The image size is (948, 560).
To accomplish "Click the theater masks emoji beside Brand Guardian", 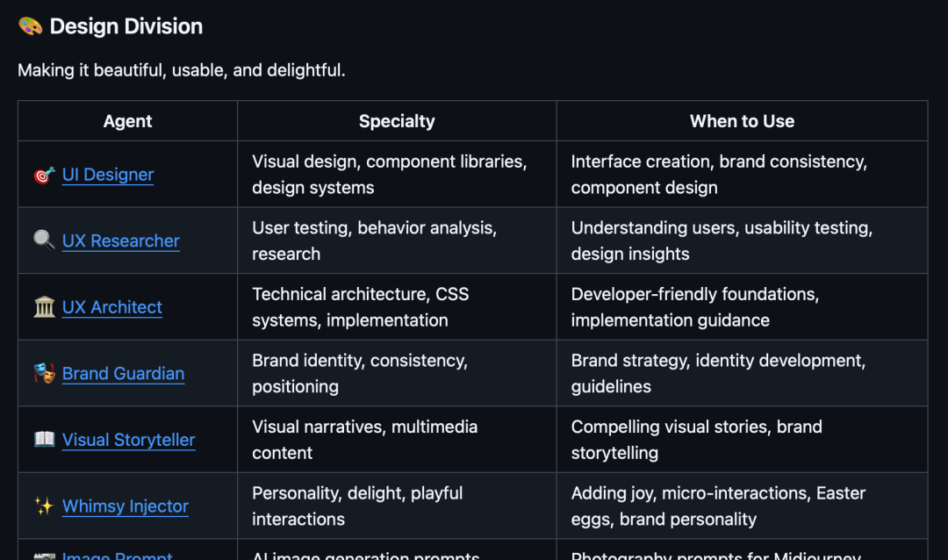I will [x=44, y=373].
